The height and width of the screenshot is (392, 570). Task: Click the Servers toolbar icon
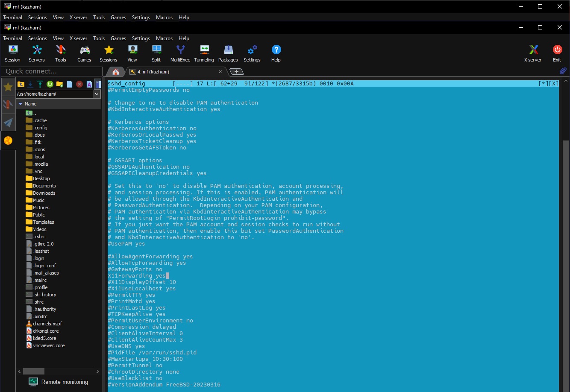pyautogui.click(x=37, y=53)
